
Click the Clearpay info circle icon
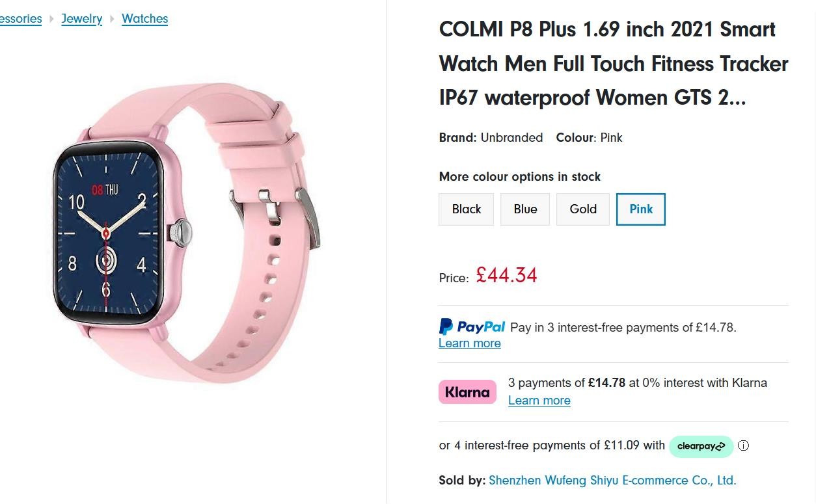point(744,446)
